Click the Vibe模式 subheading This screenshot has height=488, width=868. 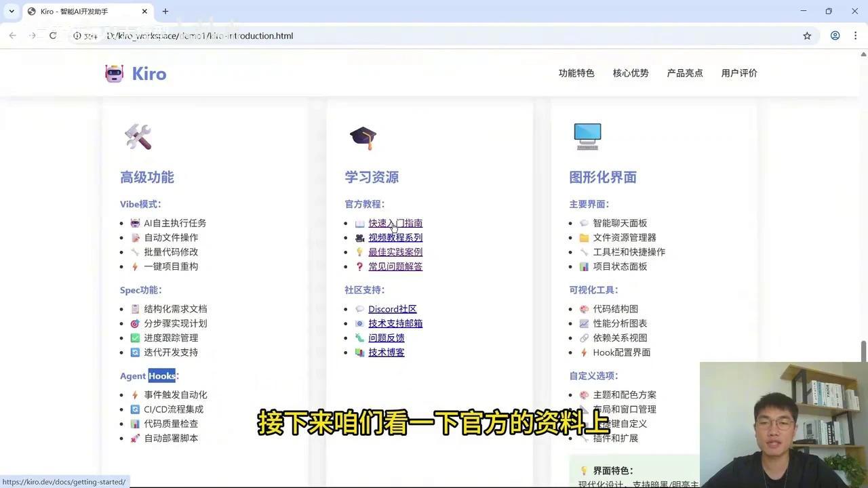140,204
